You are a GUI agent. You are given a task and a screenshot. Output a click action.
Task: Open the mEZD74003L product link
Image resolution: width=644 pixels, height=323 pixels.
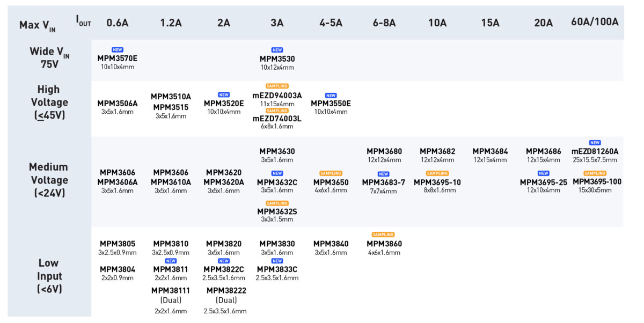click(x=277, y=119)
